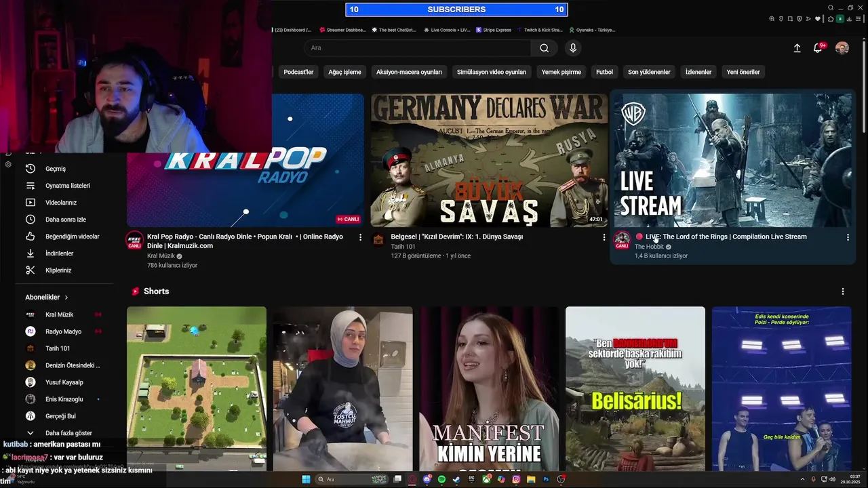Click the Tarih 101 channel avatar under Belgesel video
Viewport: 868px width, 488px height.
378,241
